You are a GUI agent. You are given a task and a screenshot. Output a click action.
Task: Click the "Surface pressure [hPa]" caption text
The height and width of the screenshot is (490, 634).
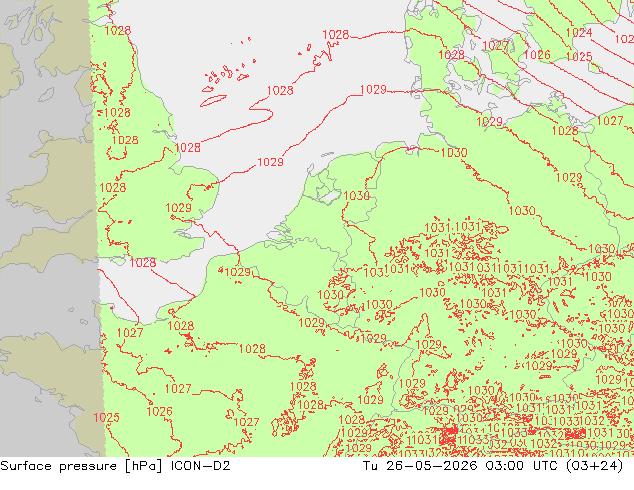[x=81, y=466]
